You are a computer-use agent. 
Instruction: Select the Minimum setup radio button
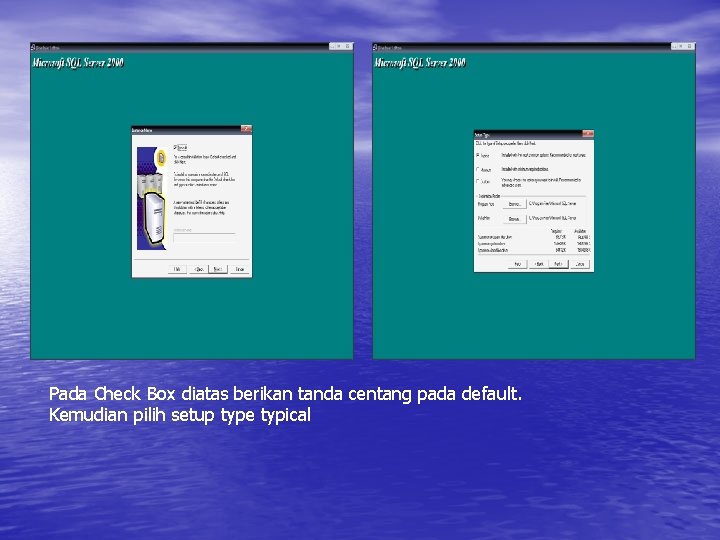(x=478, y=169)
